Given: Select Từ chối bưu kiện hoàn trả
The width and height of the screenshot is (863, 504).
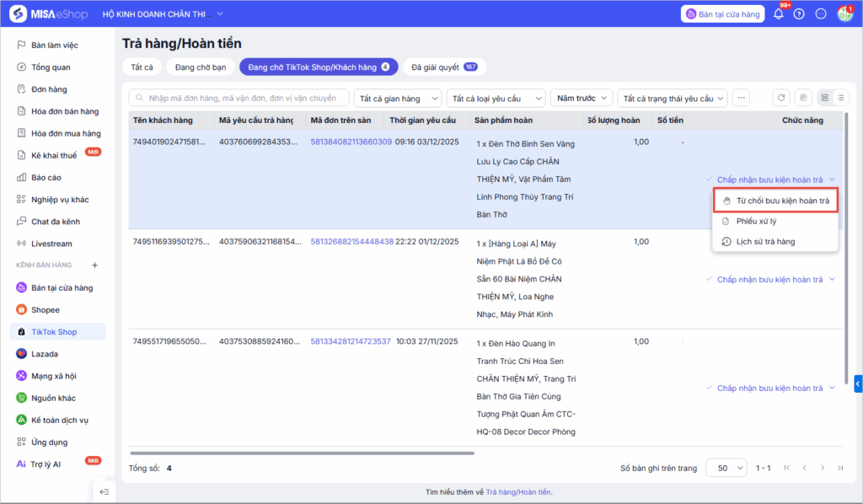Looking at the screenshot, I should [782, 201].
